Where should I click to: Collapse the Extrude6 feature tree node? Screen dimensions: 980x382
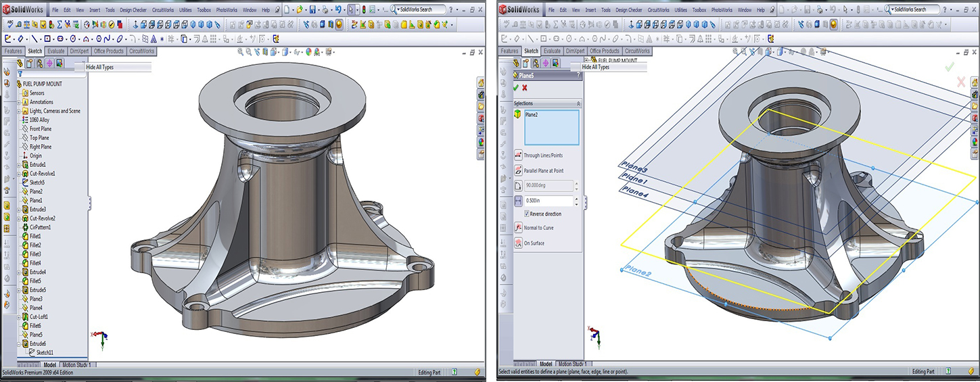point(19,343)
